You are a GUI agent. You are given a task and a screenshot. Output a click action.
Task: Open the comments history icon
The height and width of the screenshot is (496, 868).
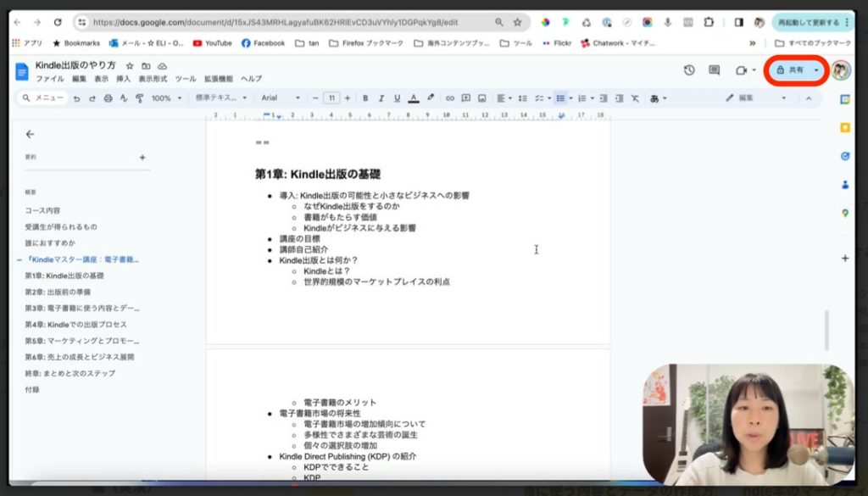coord(714,70)
